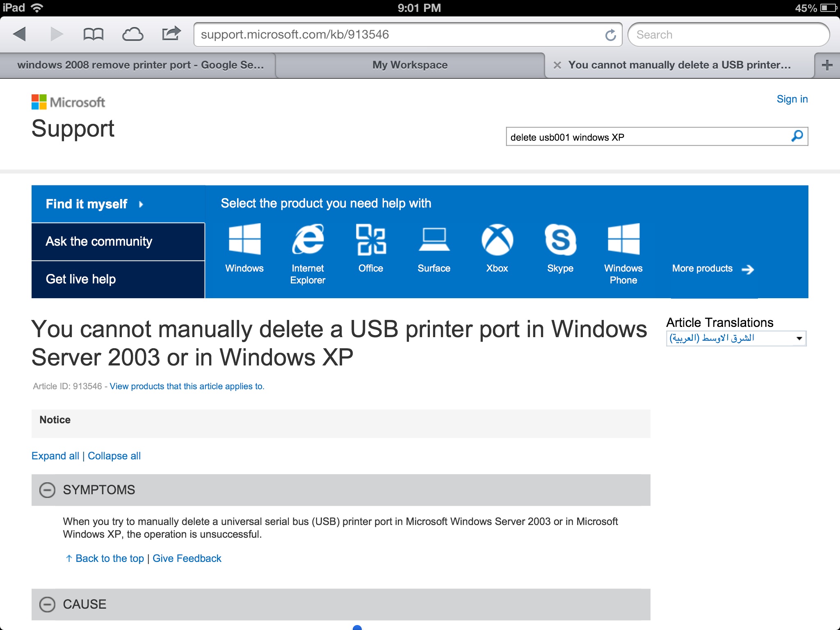Switch to the My Workspace tab
The height and width of the screenshot is (630, 840).
[410, 65]
